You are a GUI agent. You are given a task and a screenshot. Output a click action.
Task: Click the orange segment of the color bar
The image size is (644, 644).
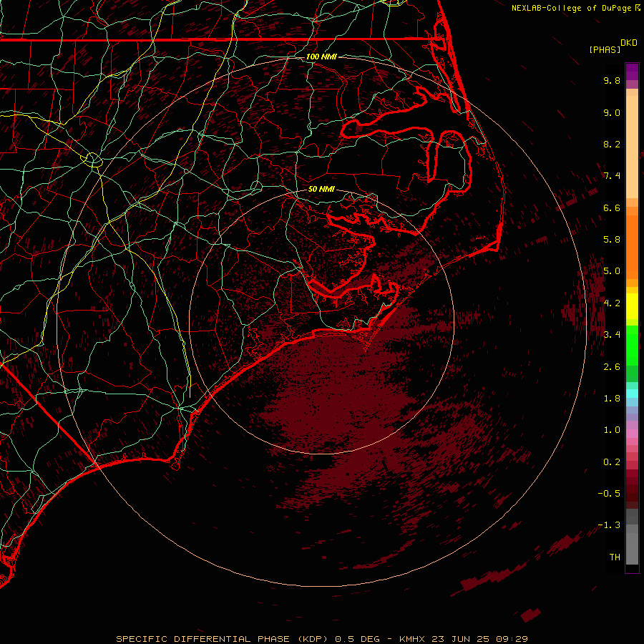click(x=632, y=247)
